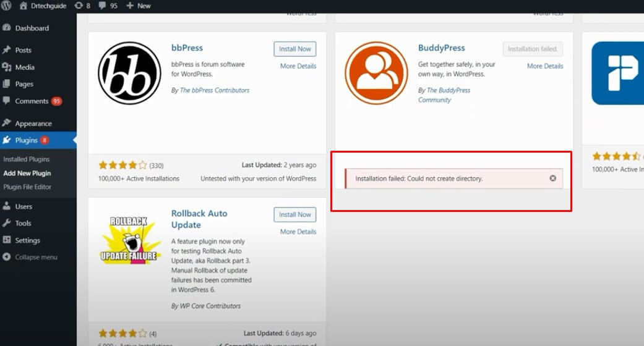The image size is (644, 346).
Task: Open Dashboard menu item
Action: (32, 28)
